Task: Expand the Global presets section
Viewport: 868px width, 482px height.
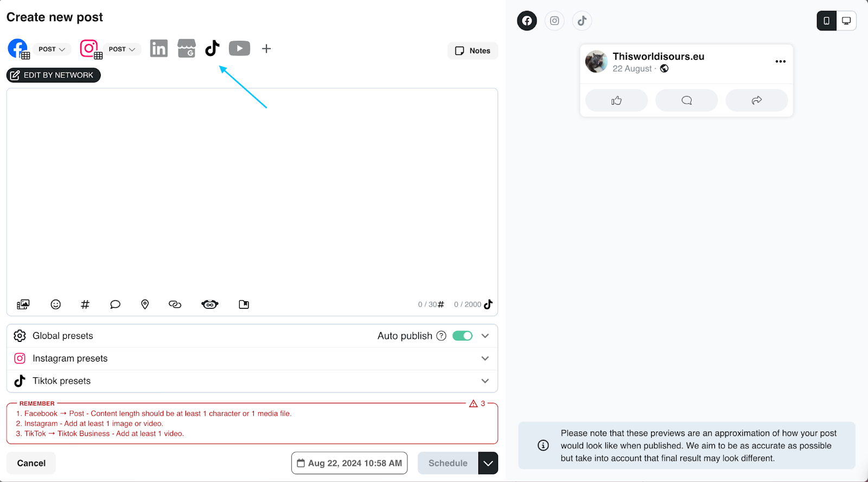Action: pos(485,336)
